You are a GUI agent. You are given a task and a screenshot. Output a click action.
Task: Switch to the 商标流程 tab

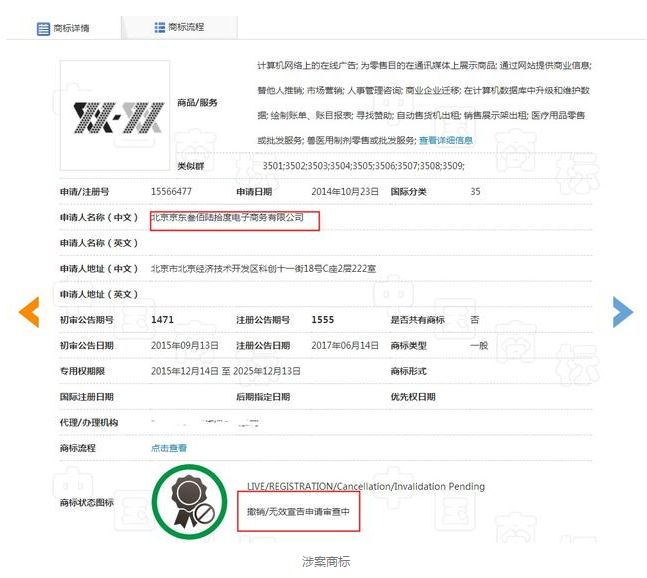(x=179, y=27)
